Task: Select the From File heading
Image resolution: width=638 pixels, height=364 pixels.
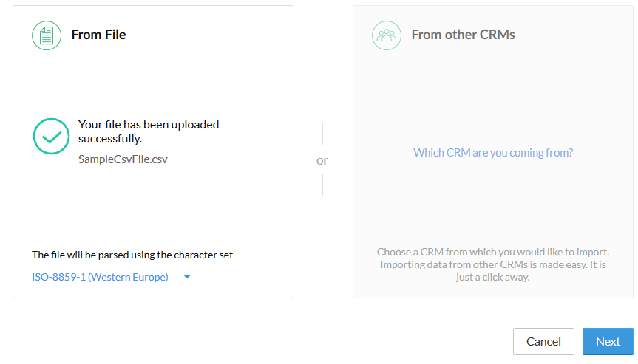Action: click(x=98, y=35)
